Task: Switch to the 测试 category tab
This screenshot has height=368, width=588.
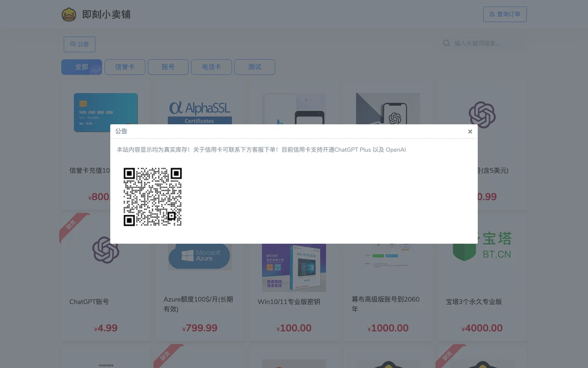Action: (x=255, y=67)
